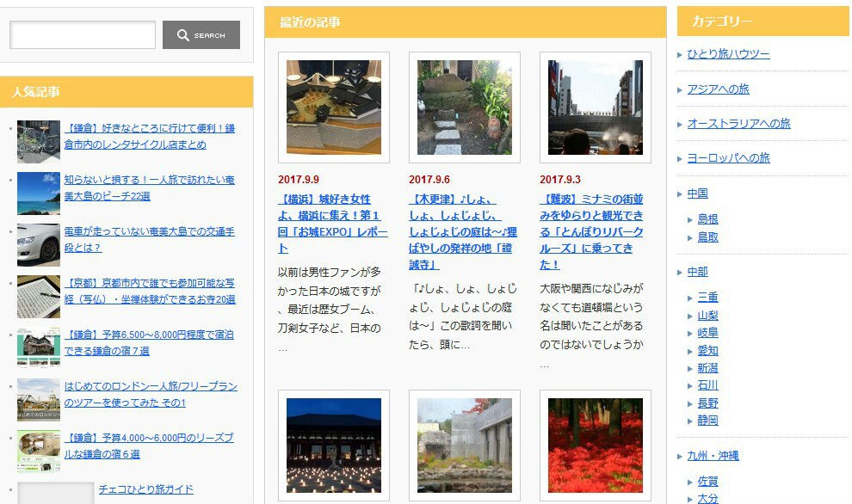Open the 鳥取 subcategory
Viewport: 852px width, 504px height.
coord(707,237)
